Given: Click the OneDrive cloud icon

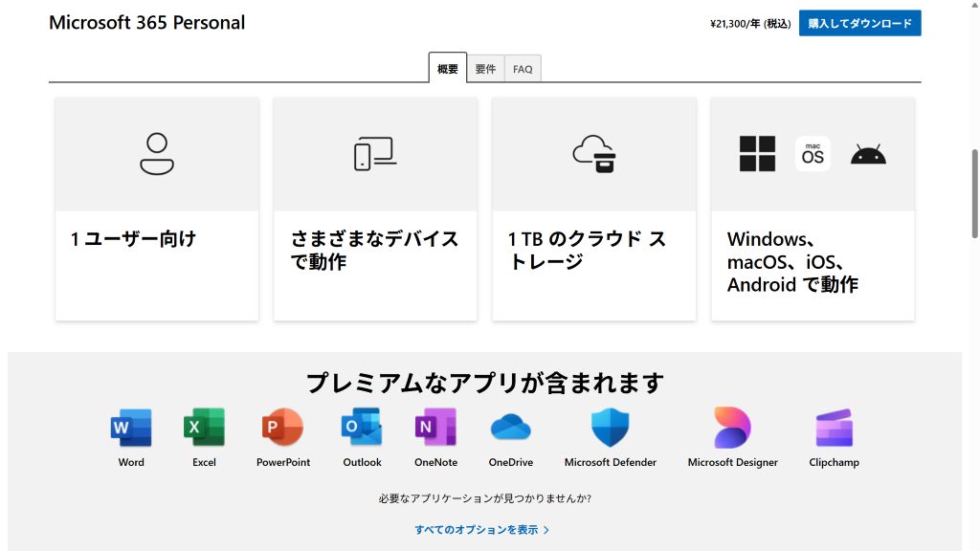Looking at the screenshot, I should tap(511, 428).
